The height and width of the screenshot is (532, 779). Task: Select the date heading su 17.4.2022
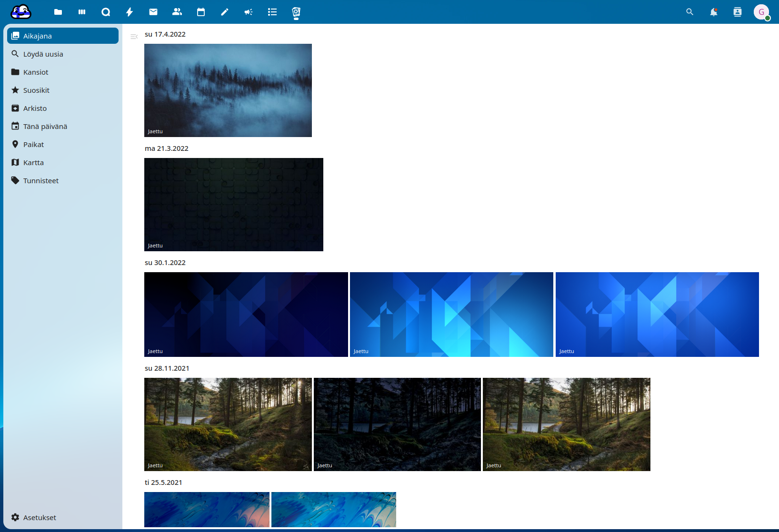pos(165,34)
